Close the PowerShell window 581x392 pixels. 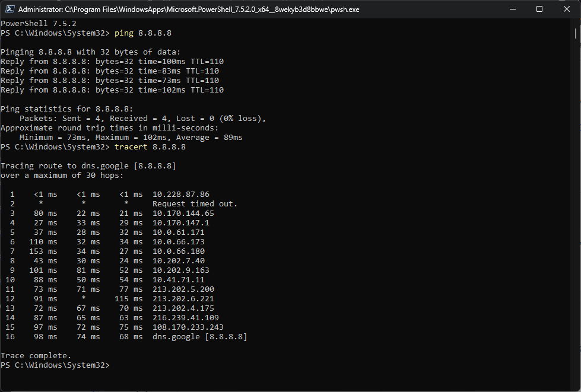click(566, 9)
